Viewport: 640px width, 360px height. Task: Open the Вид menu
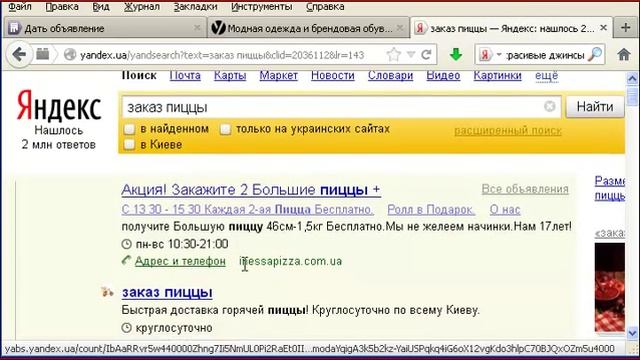click(x=101, y=7)
